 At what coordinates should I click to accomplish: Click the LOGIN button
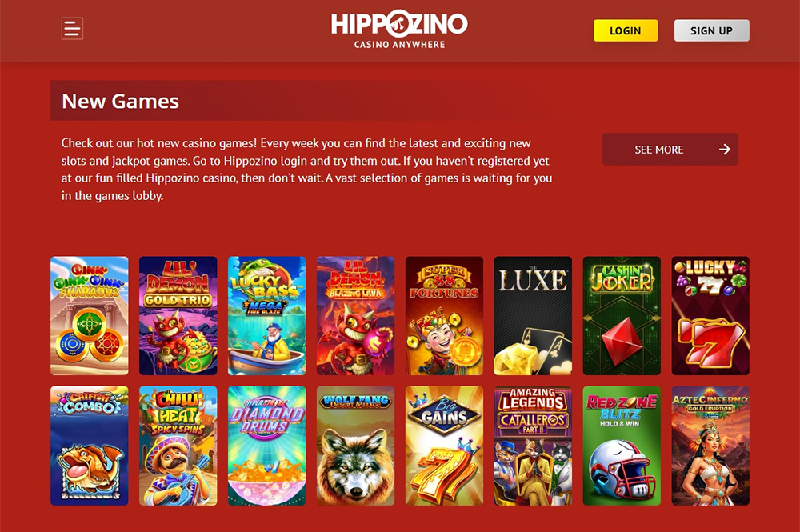point(626,30)
